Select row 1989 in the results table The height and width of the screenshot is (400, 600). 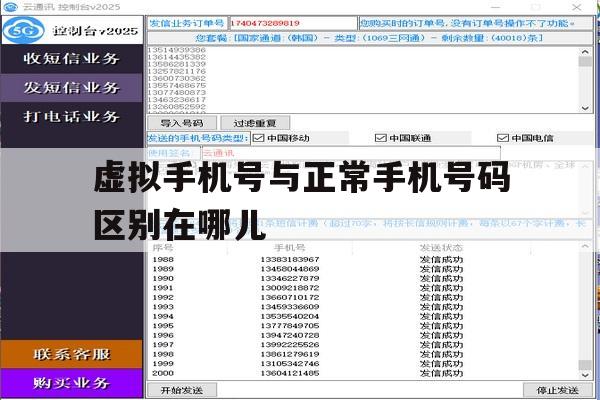363,269
